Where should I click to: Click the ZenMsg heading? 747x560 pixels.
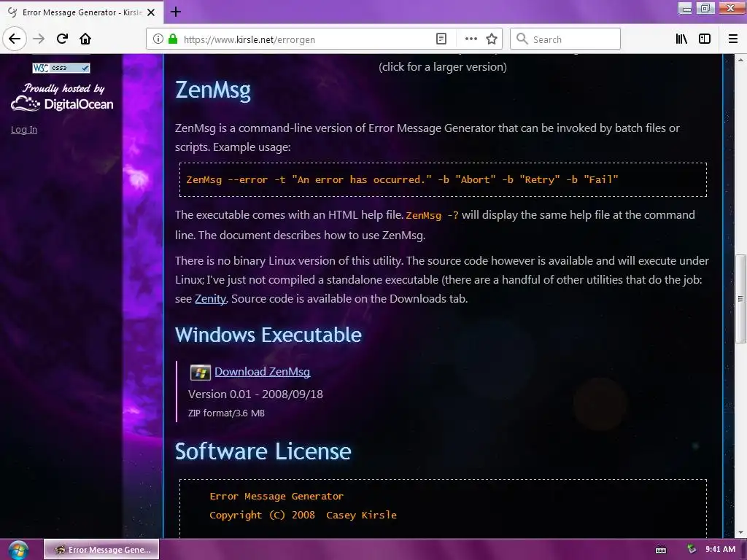(213, 90)
